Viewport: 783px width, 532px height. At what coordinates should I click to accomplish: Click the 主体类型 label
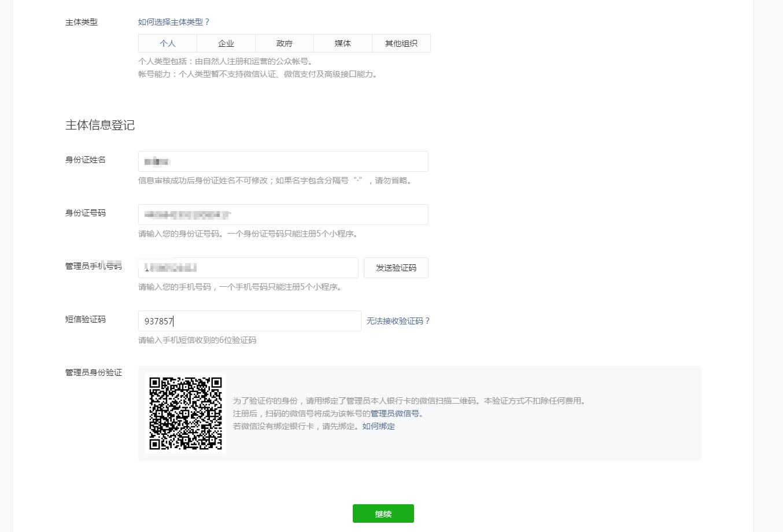click(82, 22)
